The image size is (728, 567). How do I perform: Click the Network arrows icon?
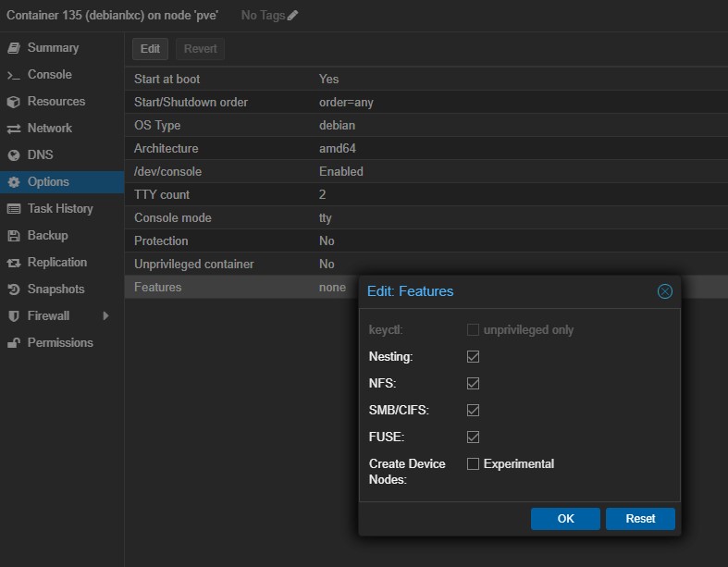click(14, 129)
